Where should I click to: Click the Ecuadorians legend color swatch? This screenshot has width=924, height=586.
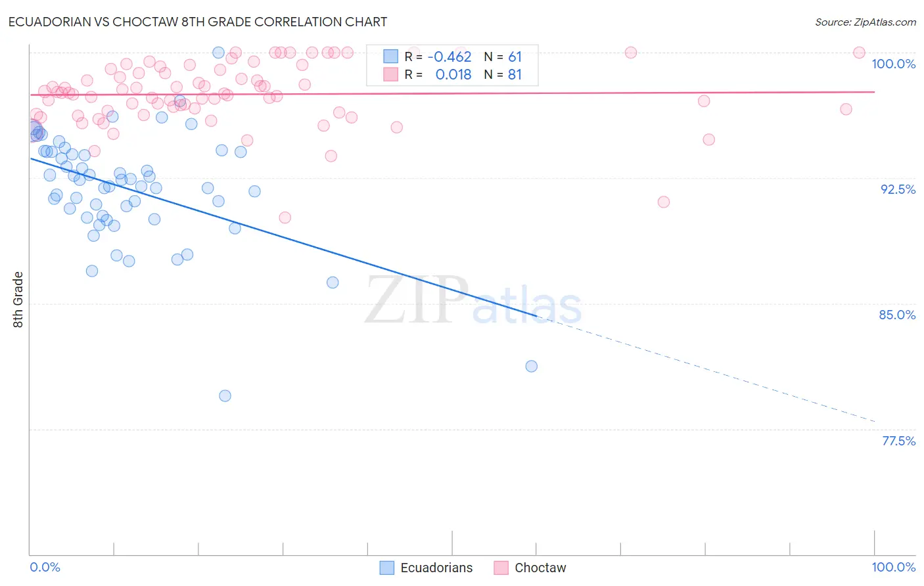387,568
